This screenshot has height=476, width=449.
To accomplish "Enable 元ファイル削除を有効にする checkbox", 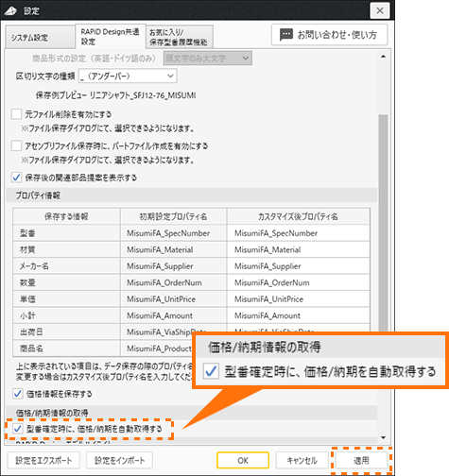I will 16,114.
